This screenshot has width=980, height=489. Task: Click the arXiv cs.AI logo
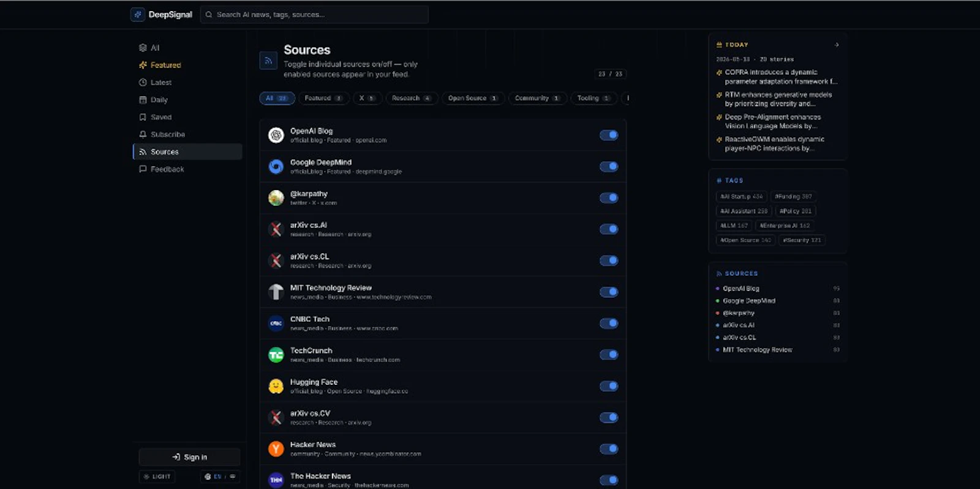[x=276, y=229]
